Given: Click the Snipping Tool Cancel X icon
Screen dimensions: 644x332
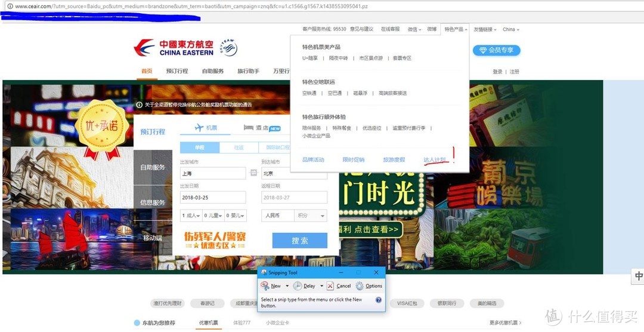Looking at the screenshot, I should (x=330, y=286).
